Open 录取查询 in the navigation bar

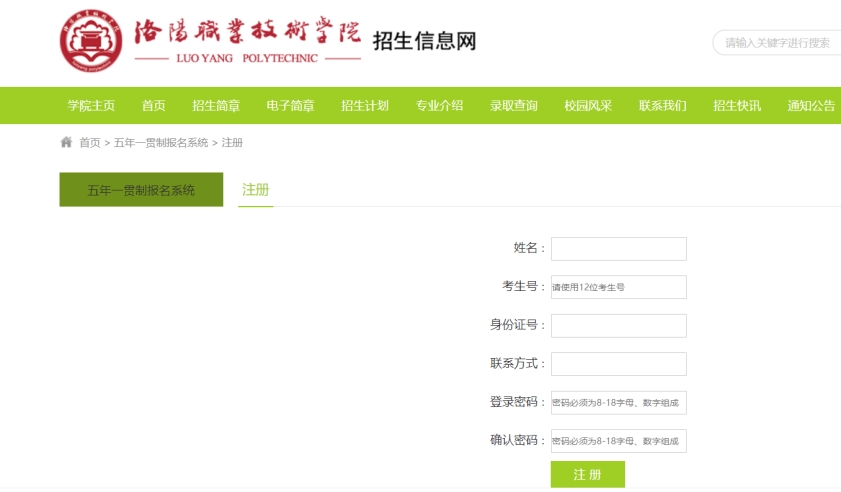click(x=514, y=106)
